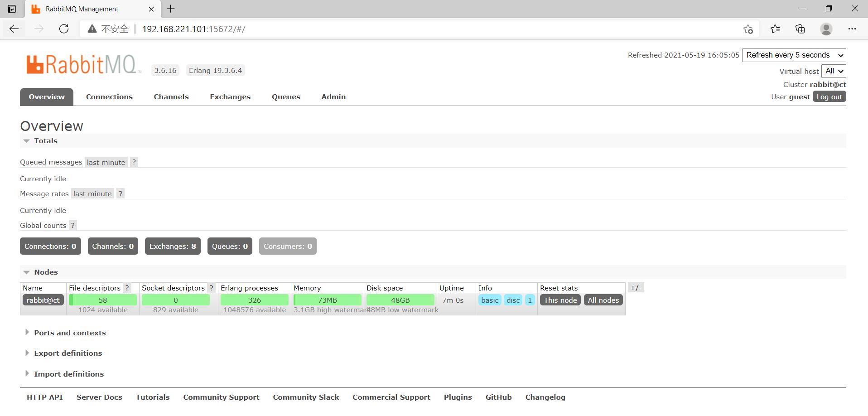Reset stats for All nodes
Image resolution: width=868 pixels, height=416 pixels.
click(x=603, y=300)
